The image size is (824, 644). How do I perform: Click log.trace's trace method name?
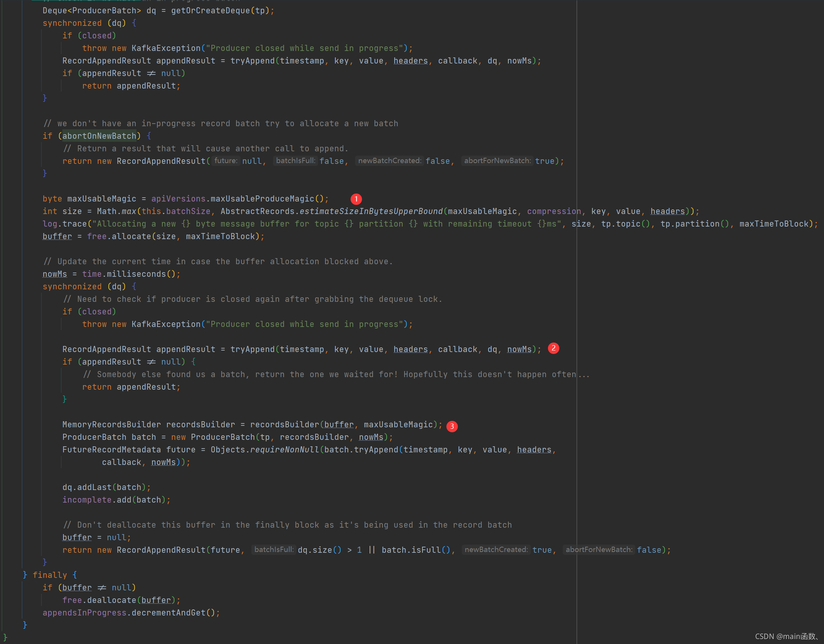coord(75,224)
